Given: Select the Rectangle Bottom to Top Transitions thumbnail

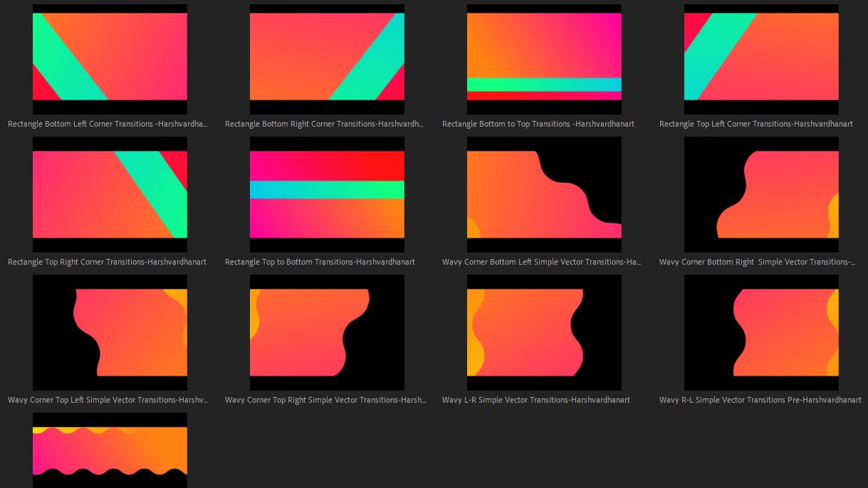Looking at the screenshot, I should [543, 58].
